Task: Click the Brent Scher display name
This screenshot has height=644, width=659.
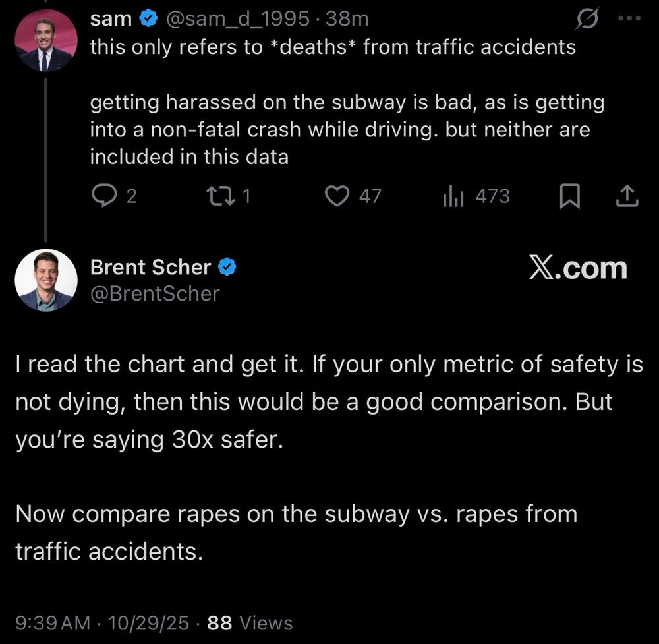Action: [x=150, y=267]
